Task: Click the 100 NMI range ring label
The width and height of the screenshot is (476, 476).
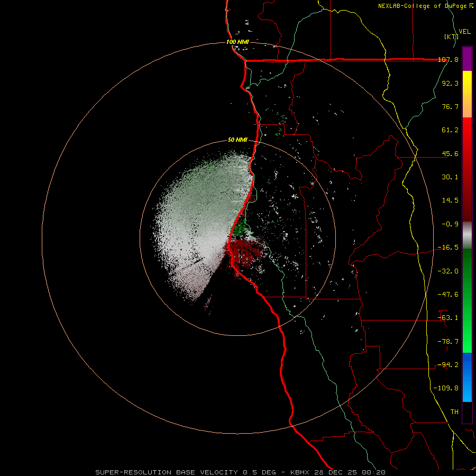Action: pos(237,42)
